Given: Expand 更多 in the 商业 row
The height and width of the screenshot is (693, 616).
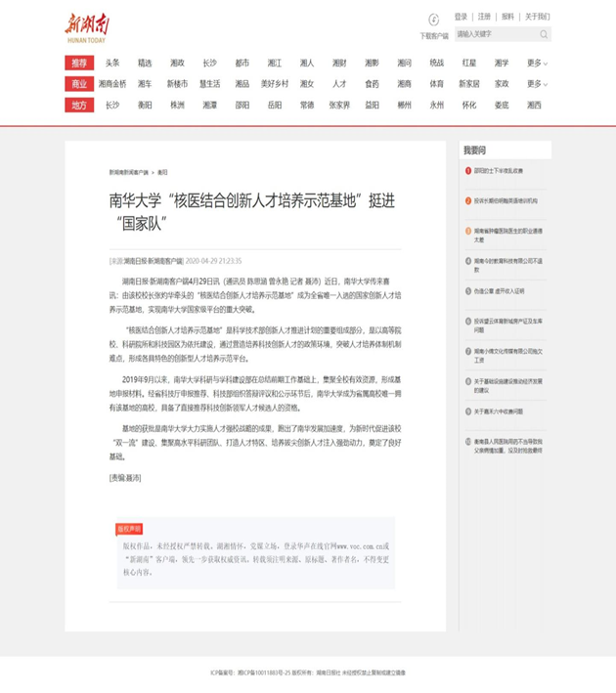Looking at the screenshot, I should tap(537, 84).
